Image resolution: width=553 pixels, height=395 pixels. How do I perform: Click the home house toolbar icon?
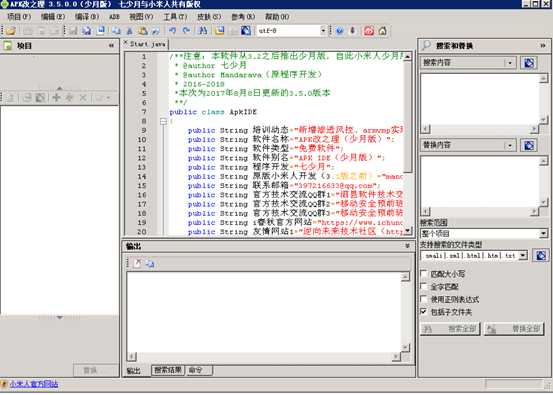tap(382, 31)
